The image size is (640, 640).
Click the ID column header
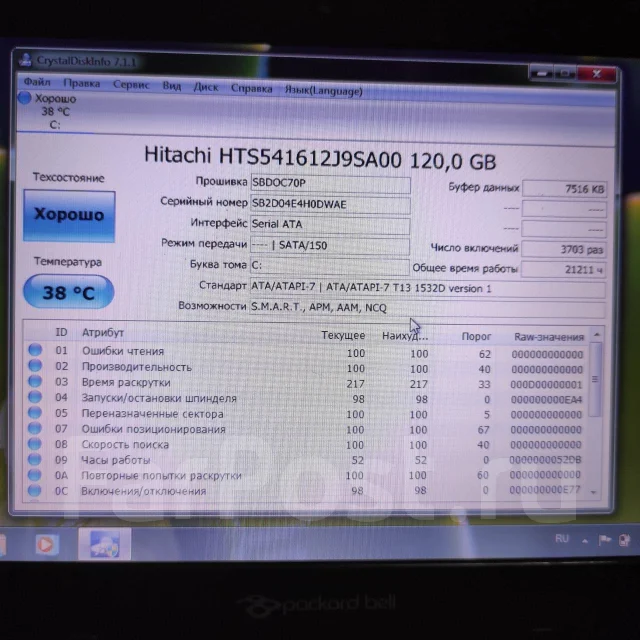[61, 332]
